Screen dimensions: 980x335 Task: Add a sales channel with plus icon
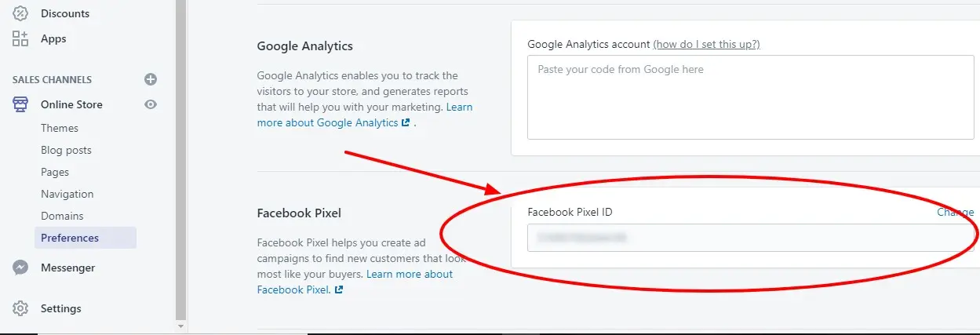tap(151, 79)
